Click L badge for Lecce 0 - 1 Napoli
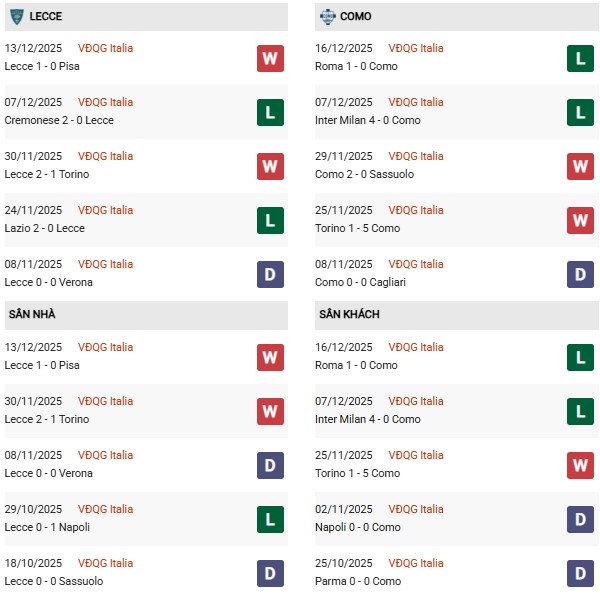Image resolution: width=600 pixels, height=594 pixels. pyautogui.click(x=270, y=519)
